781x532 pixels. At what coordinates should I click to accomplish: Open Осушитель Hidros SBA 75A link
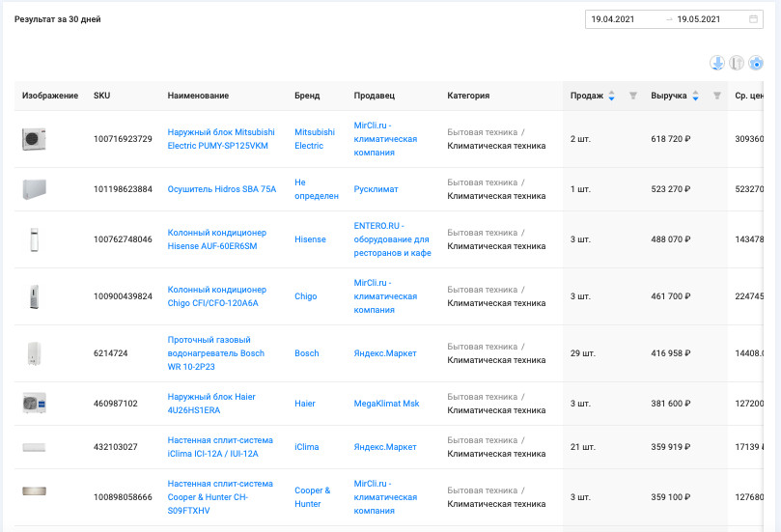coord(222,189)
